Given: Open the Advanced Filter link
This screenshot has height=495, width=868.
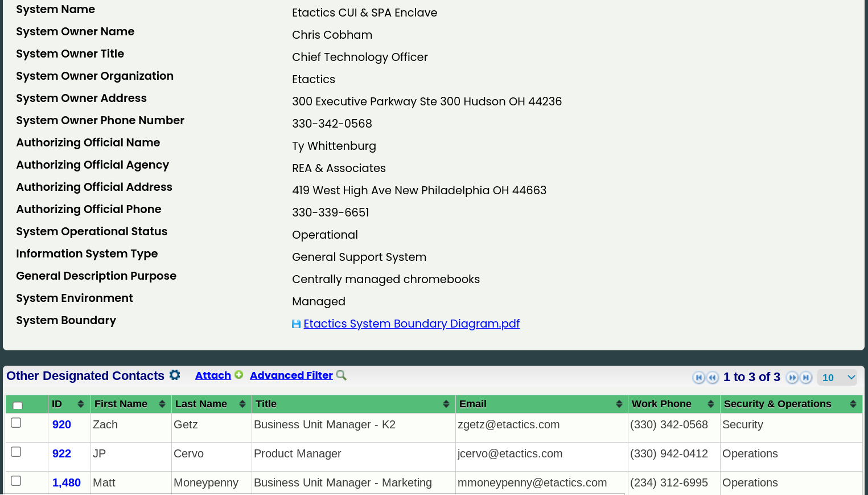Looking at the screenshot, I should click(291, 375).
